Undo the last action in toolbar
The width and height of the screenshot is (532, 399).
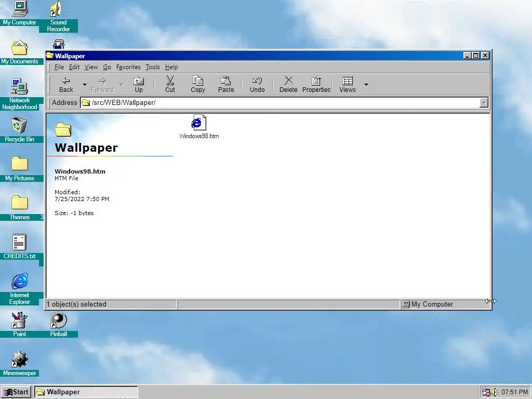pos(257,85)
